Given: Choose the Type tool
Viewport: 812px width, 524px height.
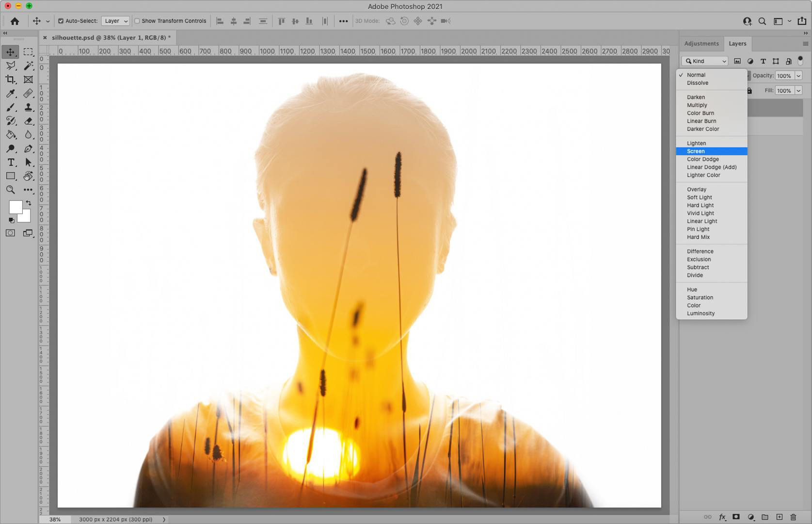Looking at the screenshot, I should coord(11,163).
